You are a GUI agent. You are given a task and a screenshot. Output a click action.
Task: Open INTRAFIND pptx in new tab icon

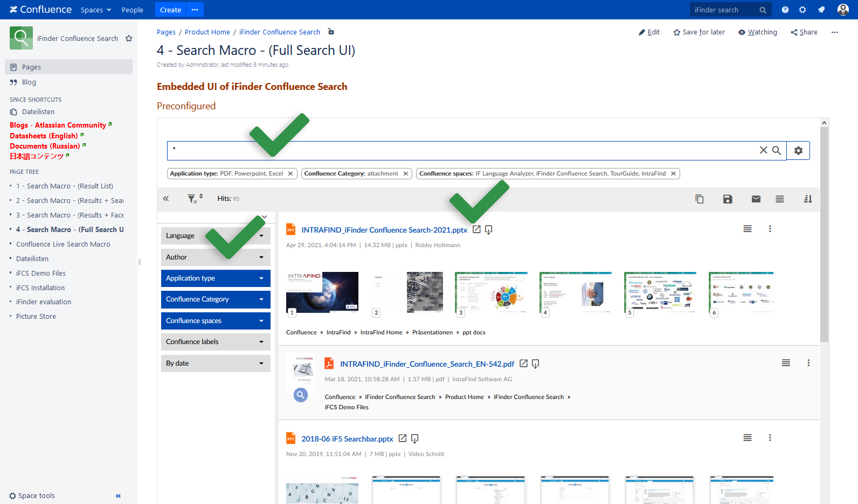click(x=476, y=229)
